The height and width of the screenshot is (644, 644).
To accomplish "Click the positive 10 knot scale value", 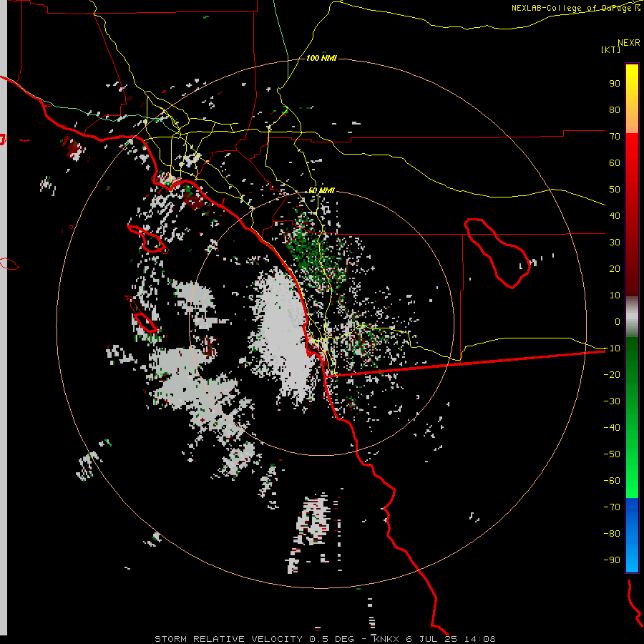I will 615,296.
